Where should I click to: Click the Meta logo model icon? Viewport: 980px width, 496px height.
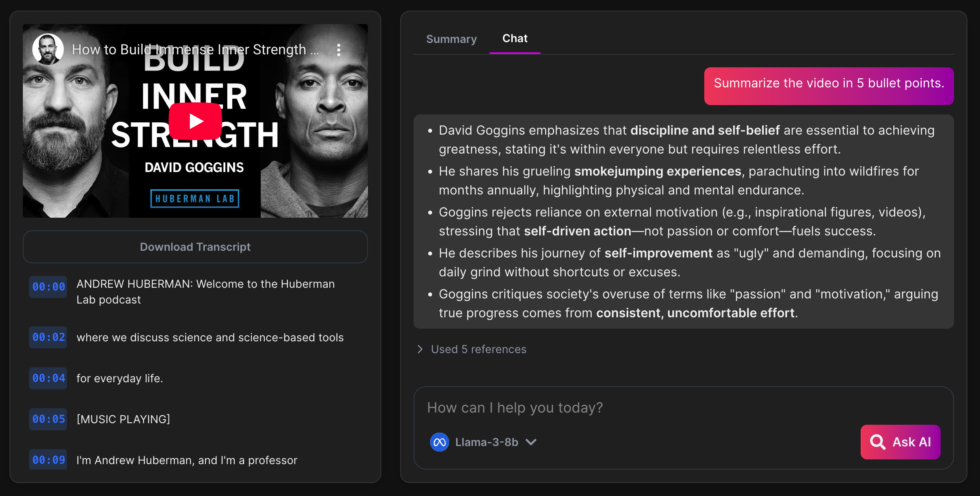click(x=440, y=442)
